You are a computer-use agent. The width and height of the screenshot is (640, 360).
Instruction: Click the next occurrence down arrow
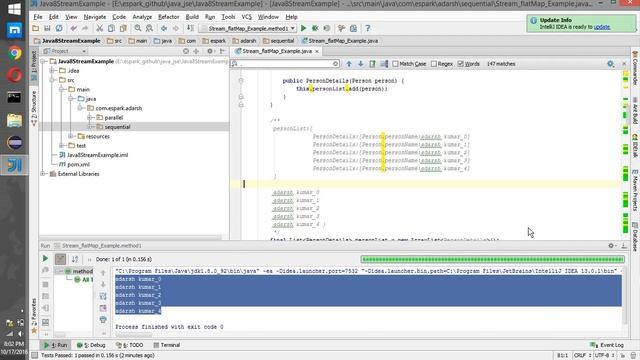tap(360, 64)
